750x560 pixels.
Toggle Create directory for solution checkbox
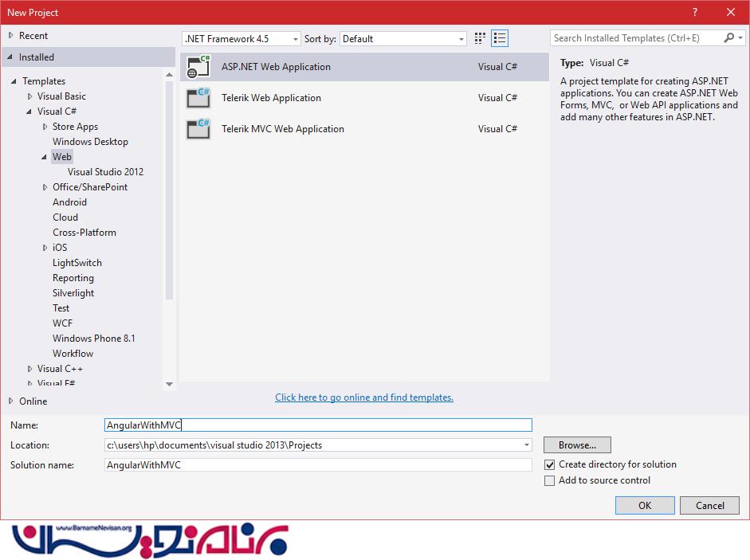click(549, 464)
